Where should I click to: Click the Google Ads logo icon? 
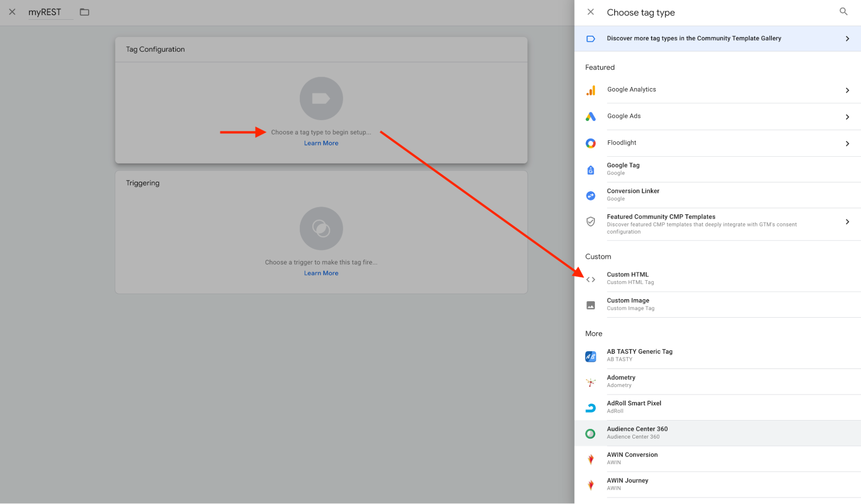click(x=591, y=117)
